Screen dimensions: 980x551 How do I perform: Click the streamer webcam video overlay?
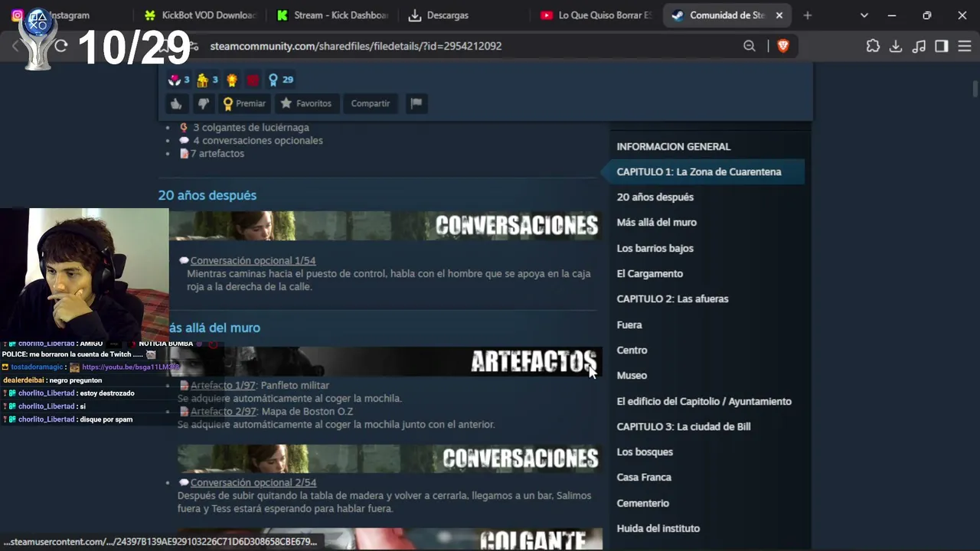point(84,275)
